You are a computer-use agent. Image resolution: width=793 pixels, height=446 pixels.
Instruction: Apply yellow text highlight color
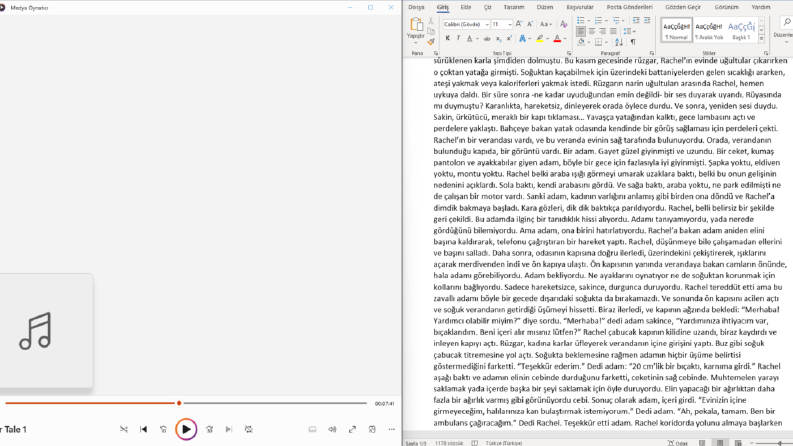coord(540,38)
